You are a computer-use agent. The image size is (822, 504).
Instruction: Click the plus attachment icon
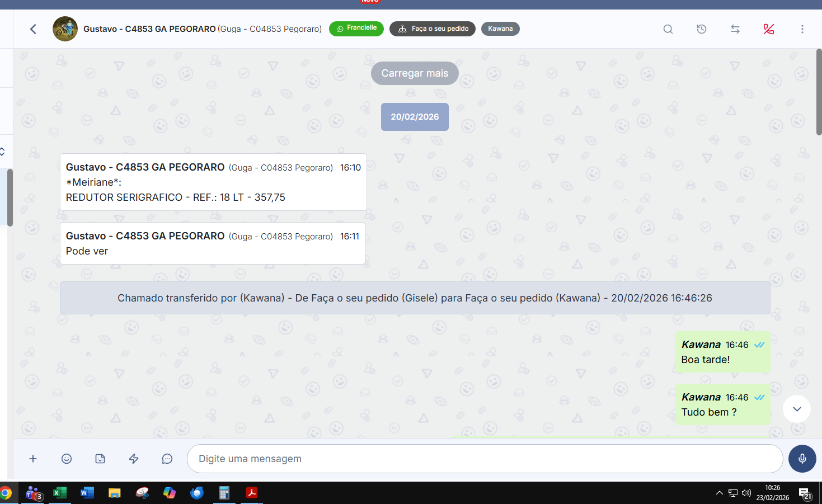pos(33,459)
